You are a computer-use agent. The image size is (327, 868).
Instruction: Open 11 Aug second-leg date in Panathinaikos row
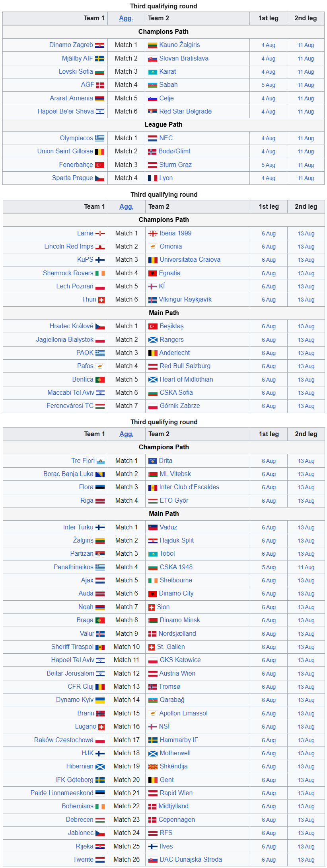pos(306,567)
